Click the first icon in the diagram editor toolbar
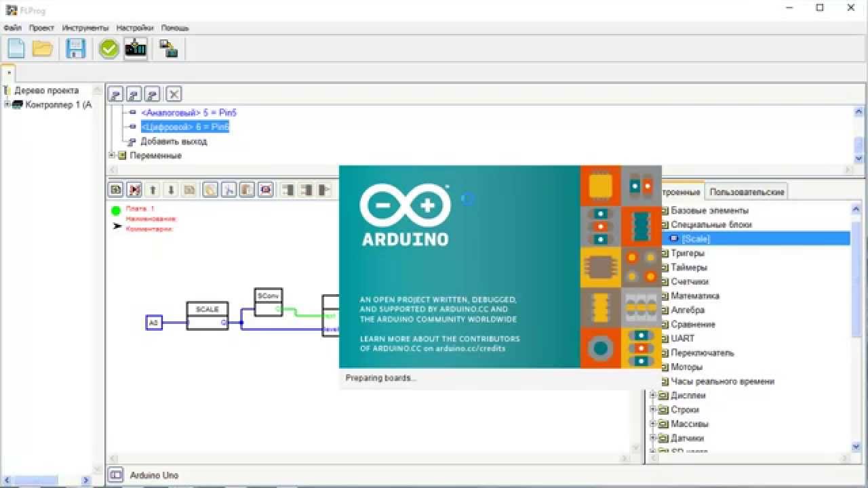 pos(116,190)
